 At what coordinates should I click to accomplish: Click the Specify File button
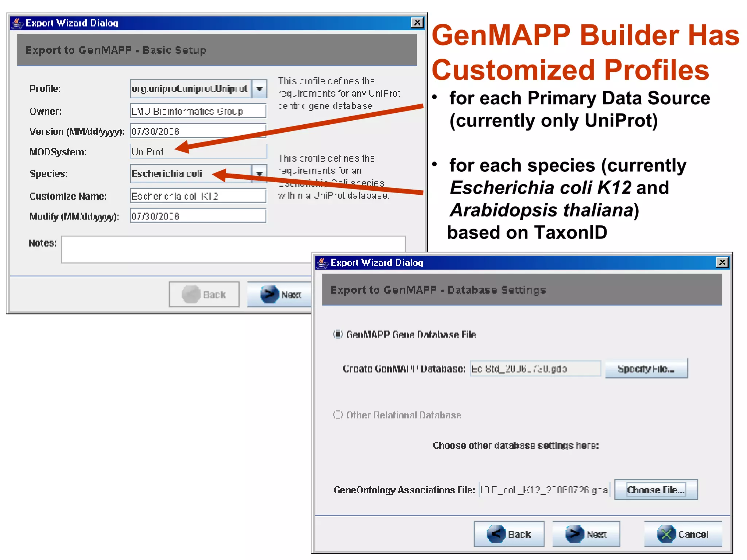coord(646,369)
